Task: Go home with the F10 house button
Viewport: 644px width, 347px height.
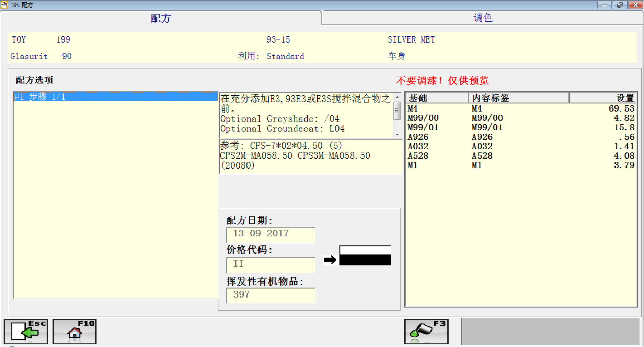Action: coord(74,332)
